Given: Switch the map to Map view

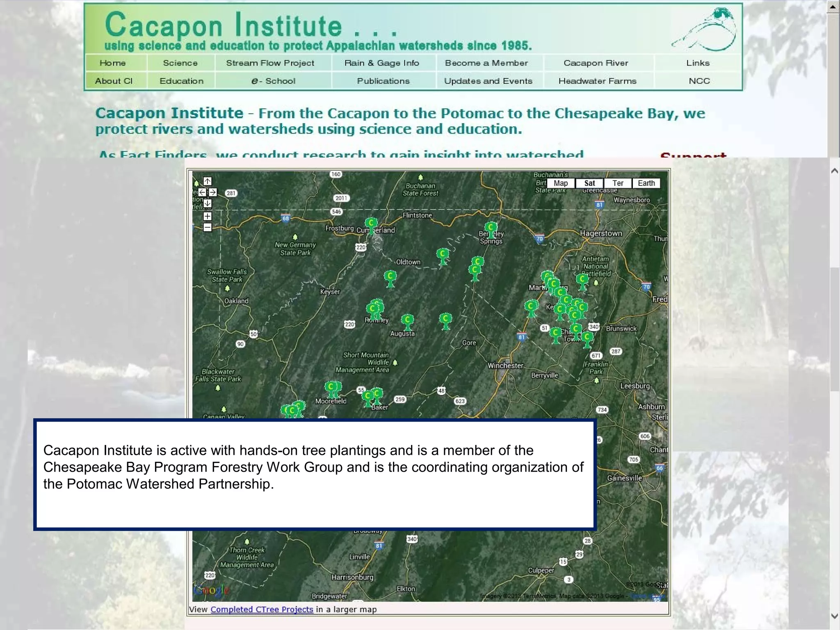Looking at the screenshot, I should 560,183.
